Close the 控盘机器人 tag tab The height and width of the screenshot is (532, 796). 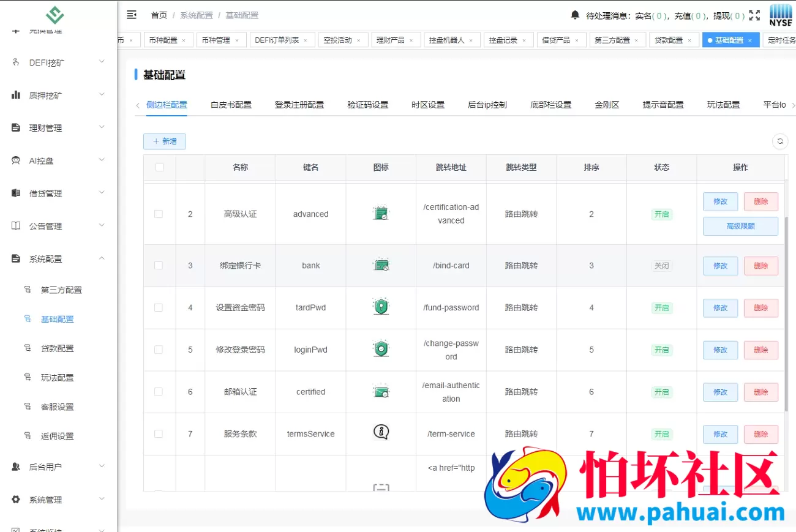[x=471, y=40]
